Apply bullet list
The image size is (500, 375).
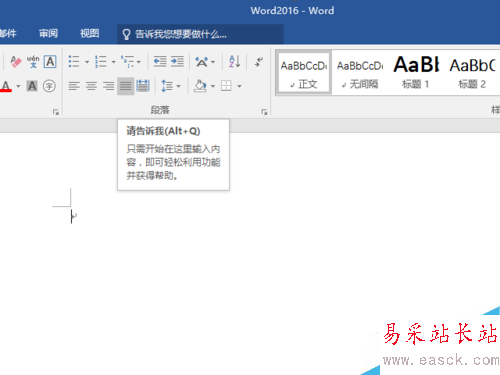tap(74, 62)
